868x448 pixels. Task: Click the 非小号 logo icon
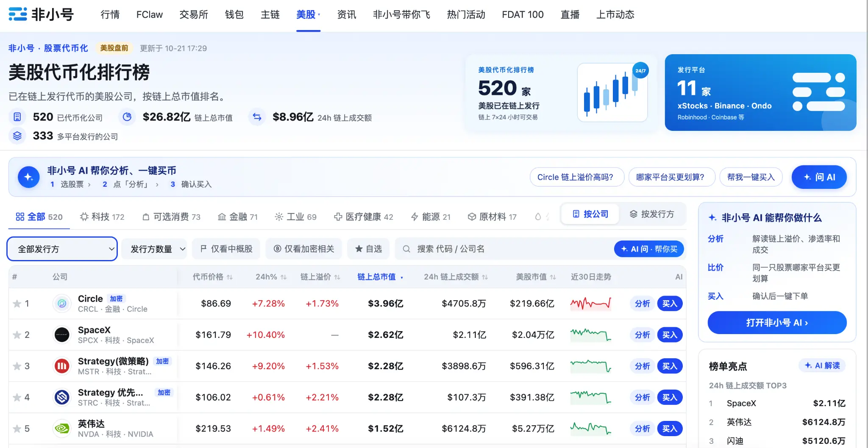tap(18, 14)
